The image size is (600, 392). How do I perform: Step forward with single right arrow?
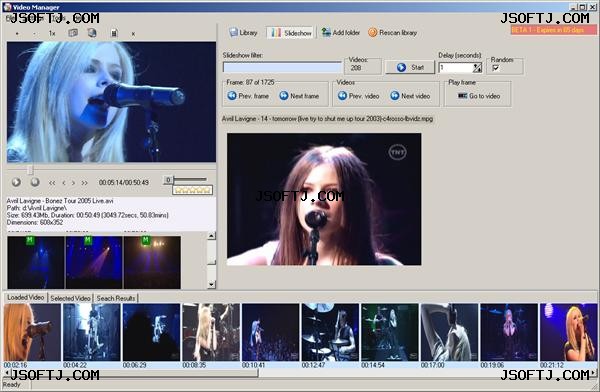(x=73, y=183)
